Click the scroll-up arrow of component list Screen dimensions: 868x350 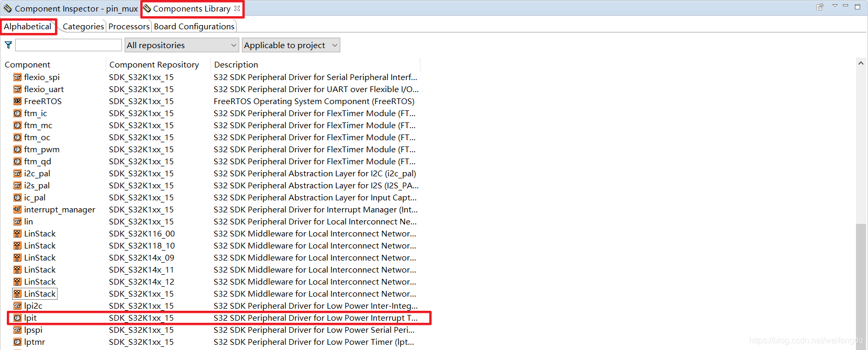click(x=861, y=63)
